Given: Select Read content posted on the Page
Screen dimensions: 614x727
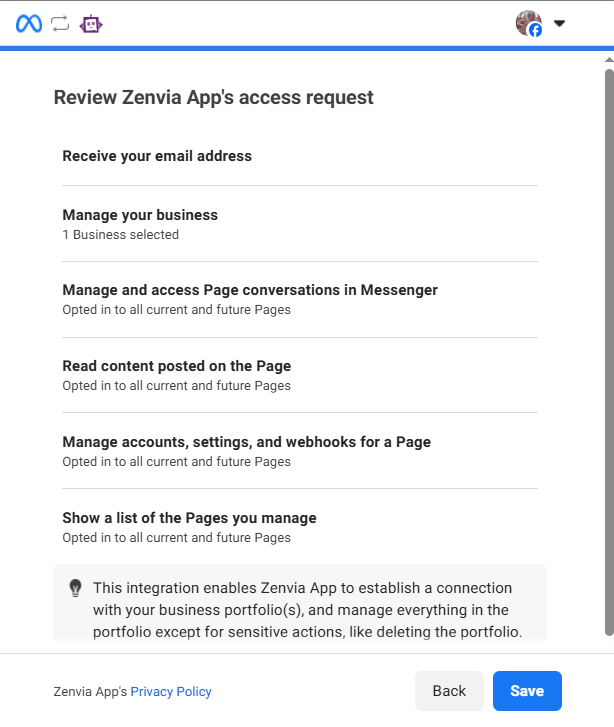Looking at the screenshot, I should (x=300, y=375).
